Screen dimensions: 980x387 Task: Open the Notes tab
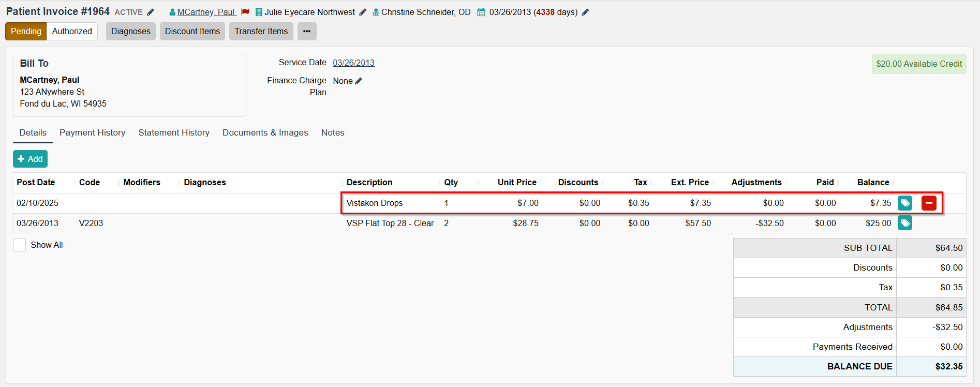pyautogui.click(x=333, y=132)
